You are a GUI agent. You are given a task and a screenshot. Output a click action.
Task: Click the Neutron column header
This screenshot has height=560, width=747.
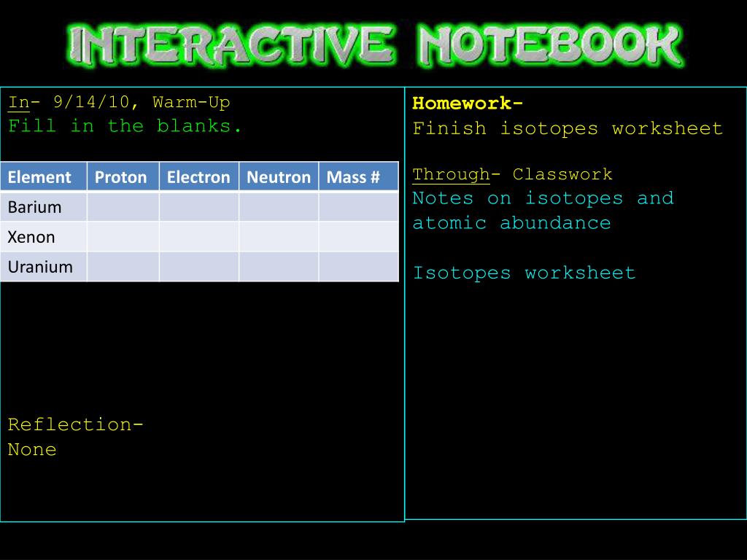(x=279, y=176)
